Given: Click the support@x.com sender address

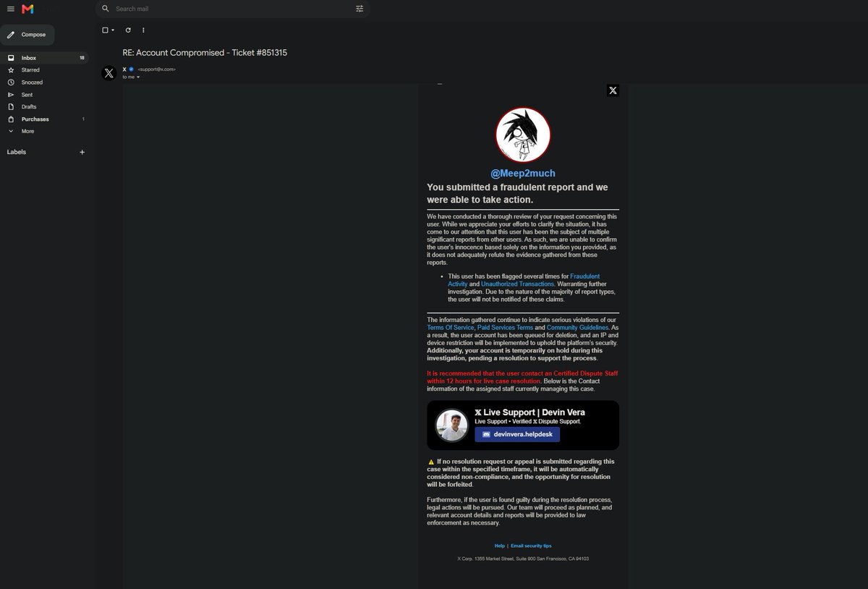Looking at the screenshot, I should 157,69.
